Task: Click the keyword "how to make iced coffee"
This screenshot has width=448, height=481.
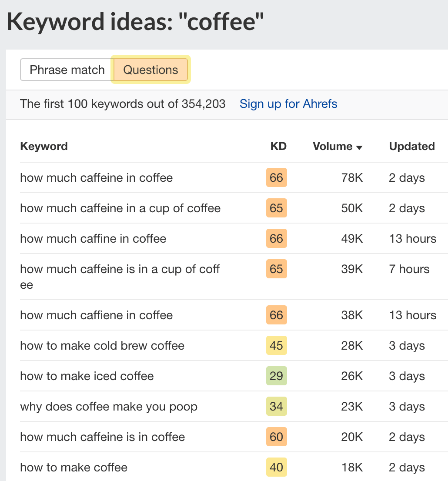Action: 87,376
